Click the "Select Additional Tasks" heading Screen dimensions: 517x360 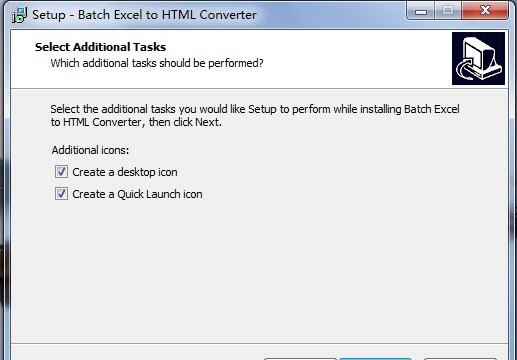100,47
